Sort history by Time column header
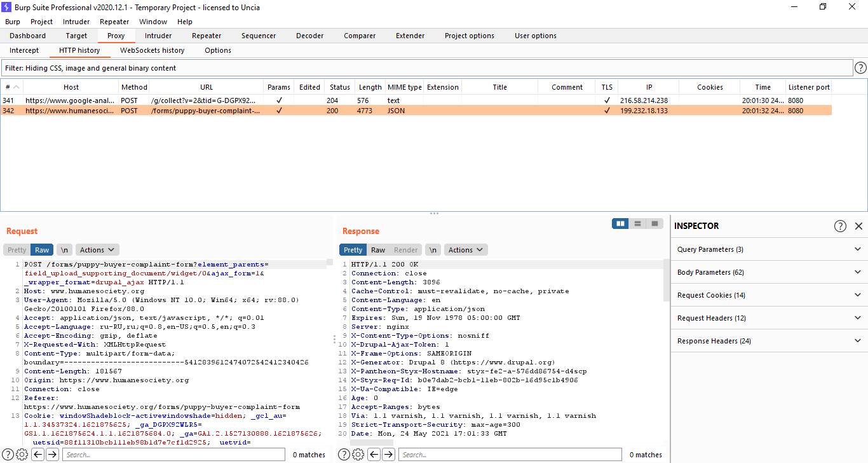 click(763, 87)
